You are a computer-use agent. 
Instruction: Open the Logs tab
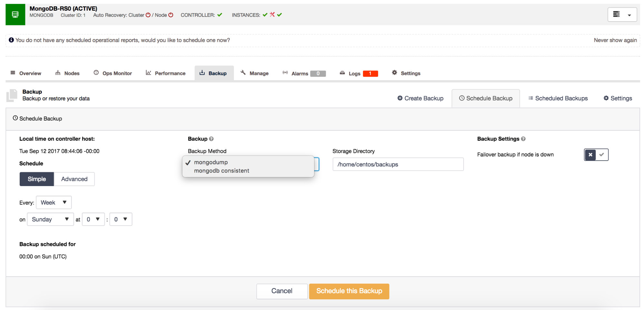[x=359, y=73]
